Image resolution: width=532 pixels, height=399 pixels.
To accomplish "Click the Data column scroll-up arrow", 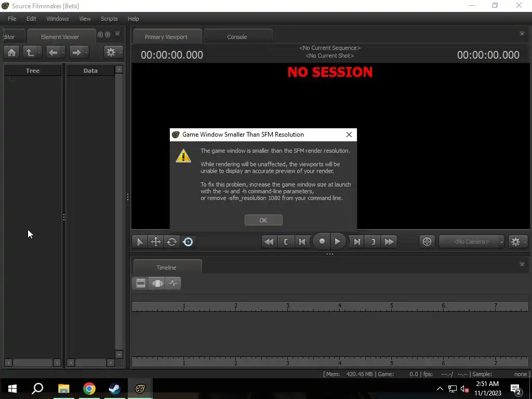I will click(119, 69).
